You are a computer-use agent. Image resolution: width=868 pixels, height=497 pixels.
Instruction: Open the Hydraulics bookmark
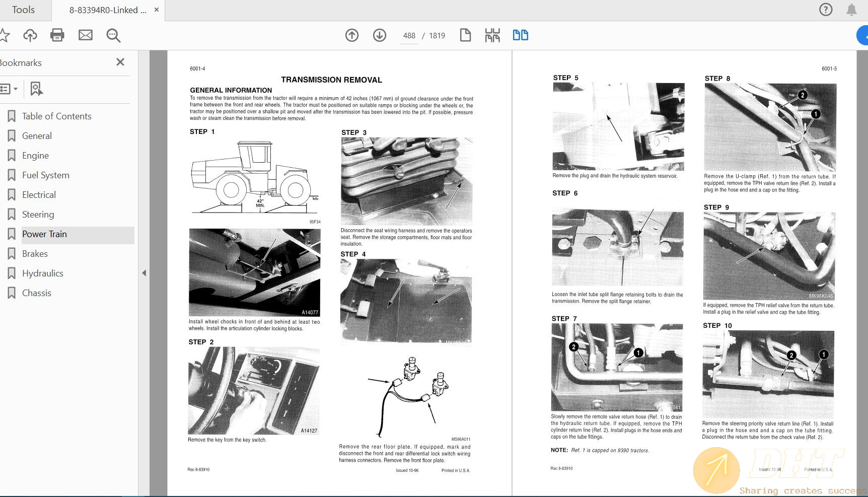click(x=43, y=273)
